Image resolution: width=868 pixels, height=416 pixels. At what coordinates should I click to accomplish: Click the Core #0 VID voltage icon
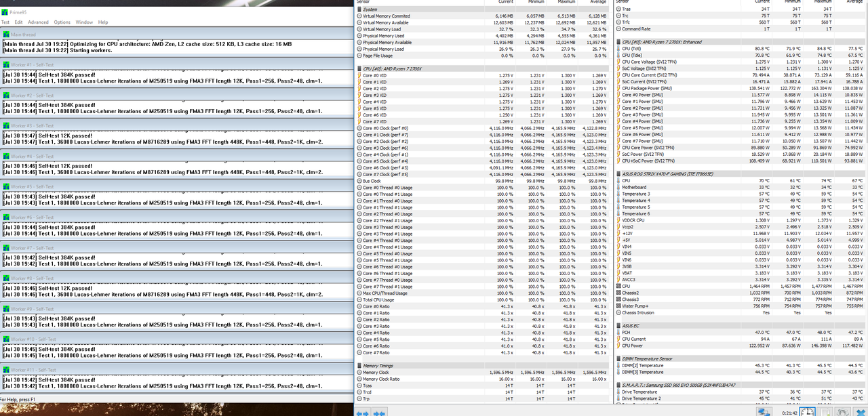359,75
